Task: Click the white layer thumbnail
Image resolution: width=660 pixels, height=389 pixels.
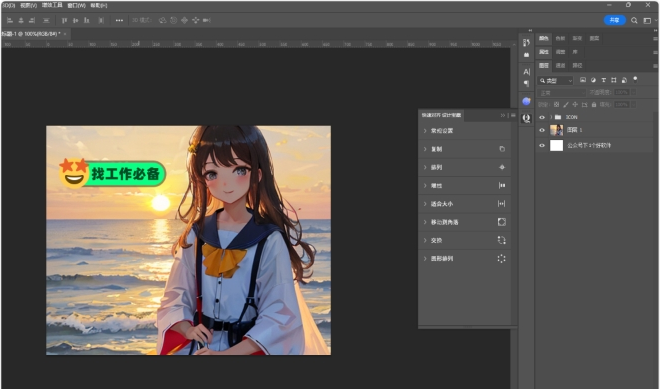Action: tap(556, 145)
